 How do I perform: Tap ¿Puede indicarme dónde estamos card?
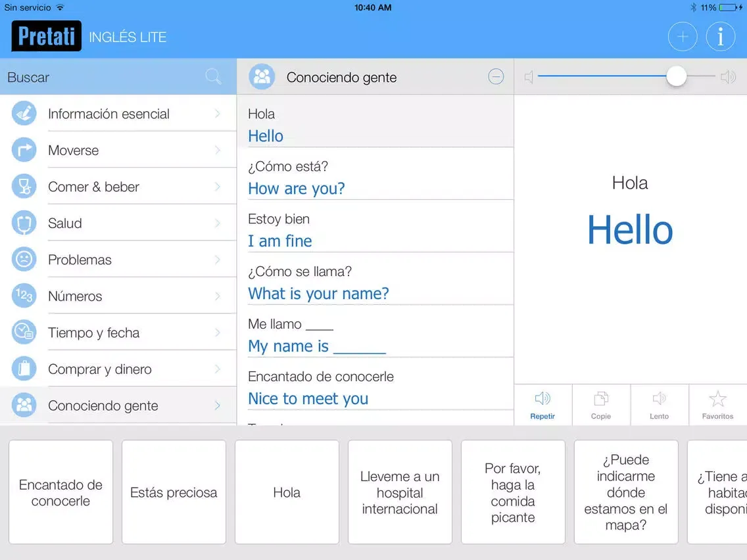(x=626, y=492)
